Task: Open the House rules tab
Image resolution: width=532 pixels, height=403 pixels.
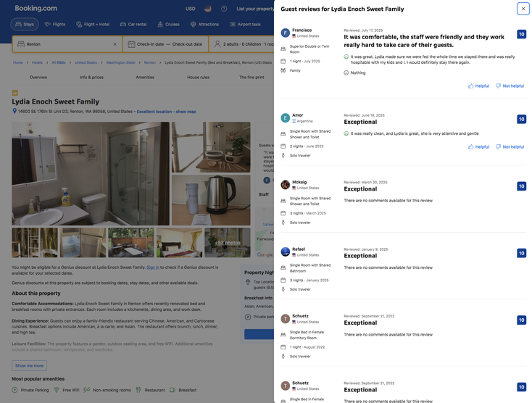Action: 198,78
